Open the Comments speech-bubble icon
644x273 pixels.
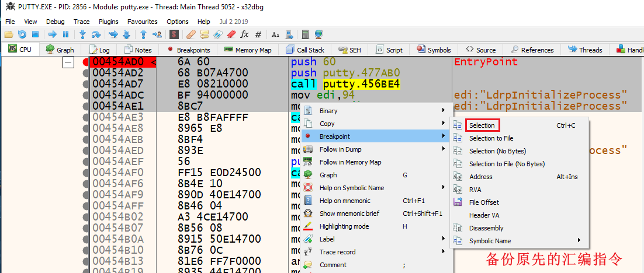[204, 34]
